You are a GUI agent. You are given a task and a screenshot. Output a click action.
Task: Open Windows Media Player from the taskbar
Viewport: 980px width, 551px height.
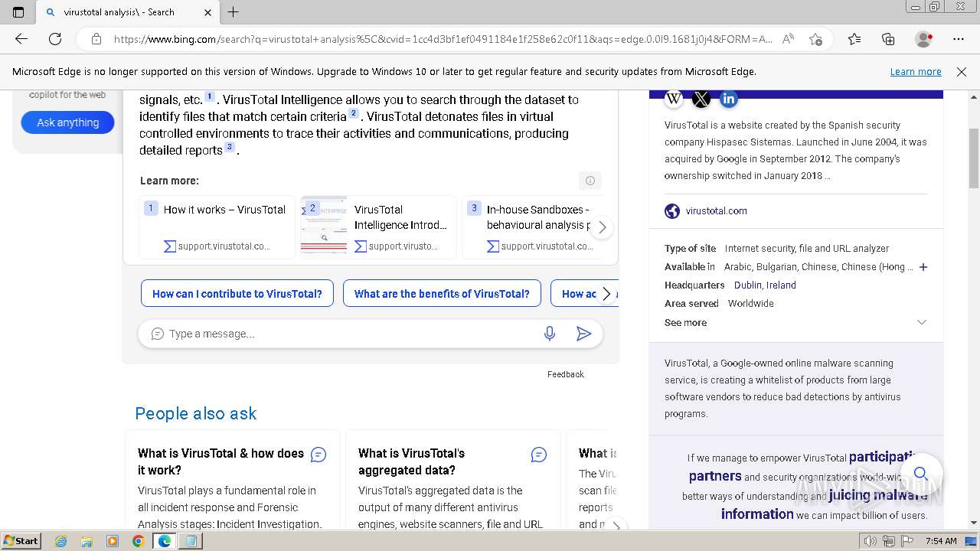pos(113,541)
